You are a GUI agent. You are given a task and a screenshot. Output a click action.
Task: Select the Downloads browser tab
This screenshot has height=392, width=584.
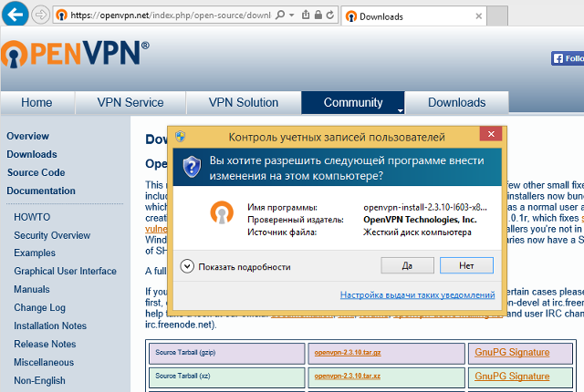[x=413, y=16]
